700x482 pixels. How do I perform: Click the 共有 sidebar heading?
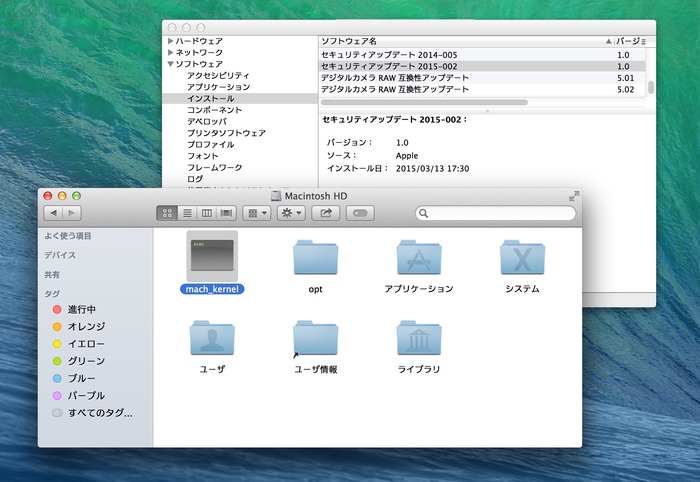point(52,274)
